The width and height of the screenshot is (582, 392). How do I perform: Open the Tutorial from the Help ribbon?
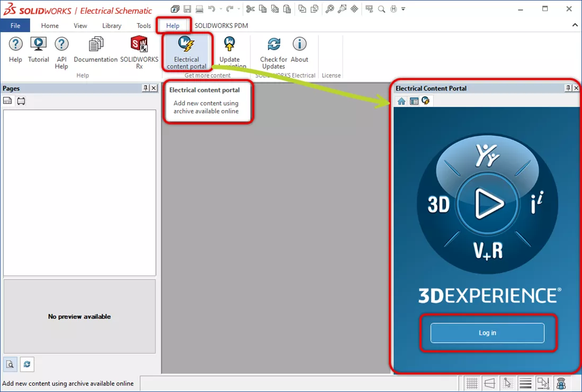pos(38,51)
